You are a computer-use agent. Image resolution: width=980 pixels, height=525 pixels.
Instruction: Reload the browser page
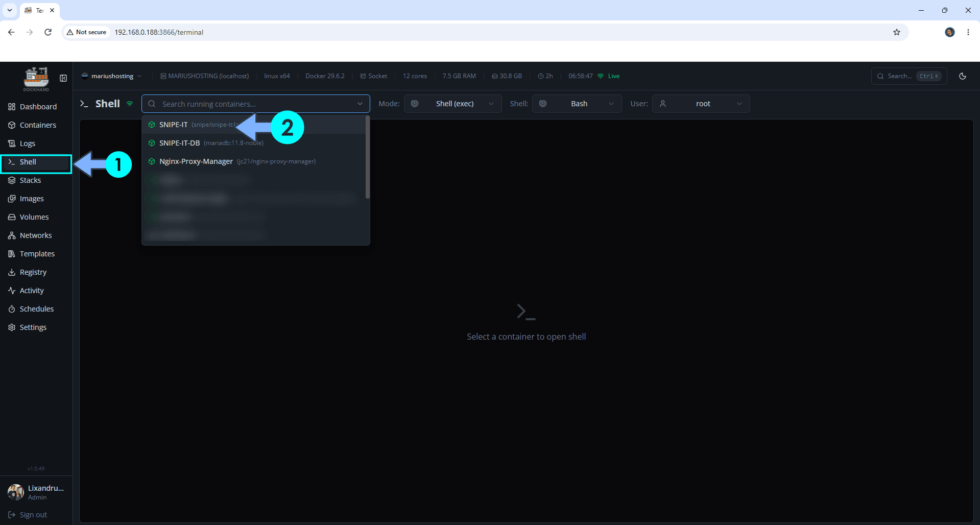click(x=48, y=32)
